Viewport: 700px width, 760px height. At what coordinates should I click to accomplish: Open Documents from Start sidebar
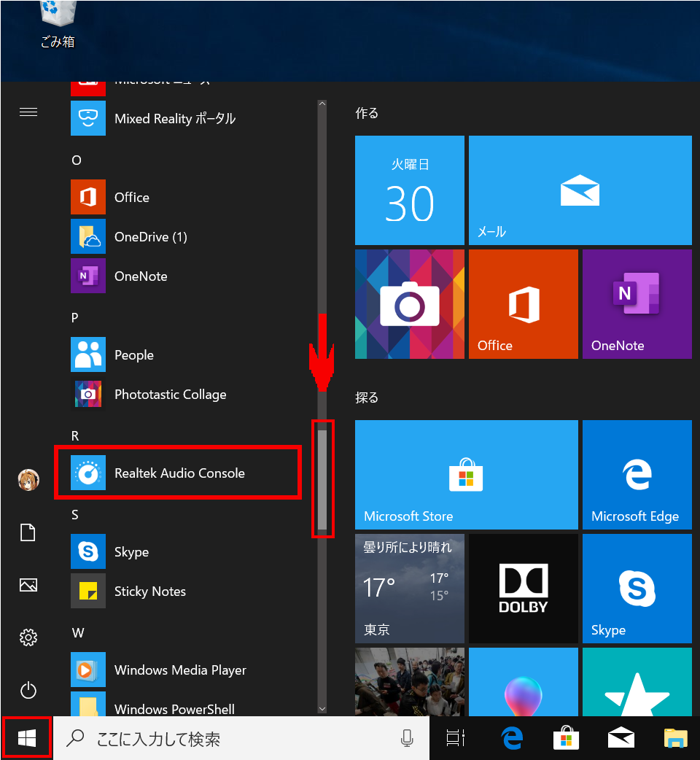28,532
